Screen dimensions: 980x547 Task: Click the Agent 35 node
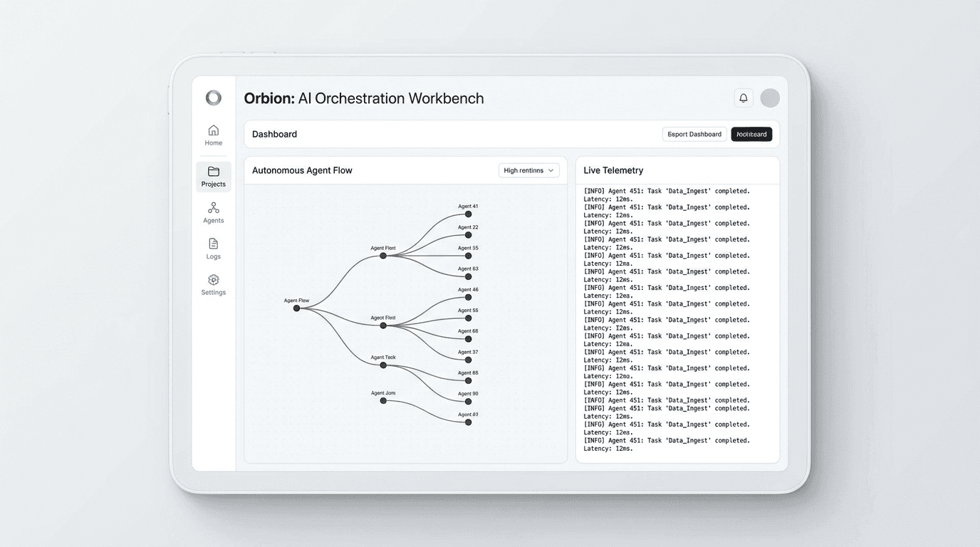point(469,256)
